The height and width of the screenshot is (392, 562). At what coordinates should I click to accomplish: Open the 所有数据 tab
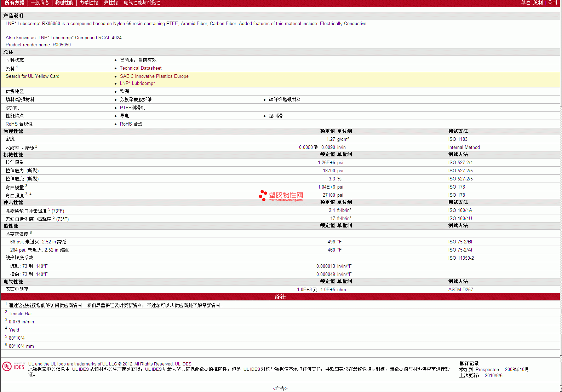pos(15,2)
